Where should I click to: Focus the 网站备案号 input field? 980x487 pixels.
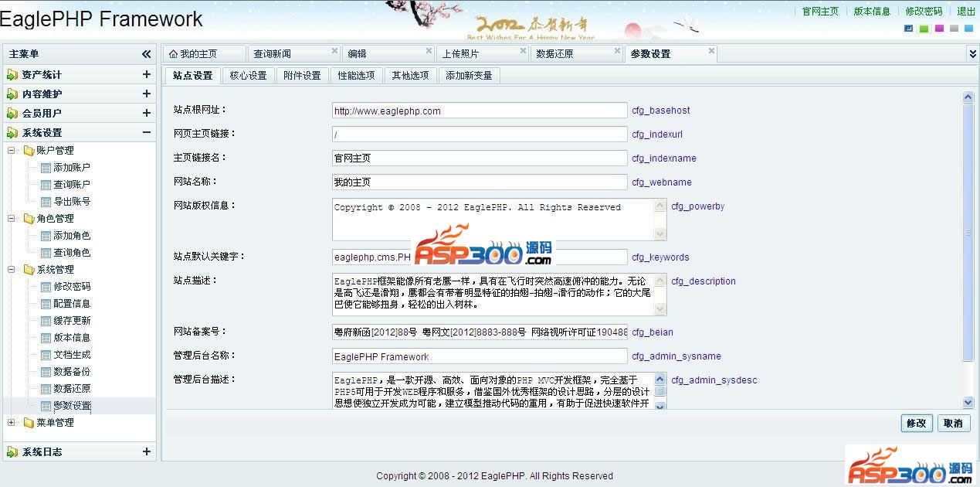tap(480, 332)
